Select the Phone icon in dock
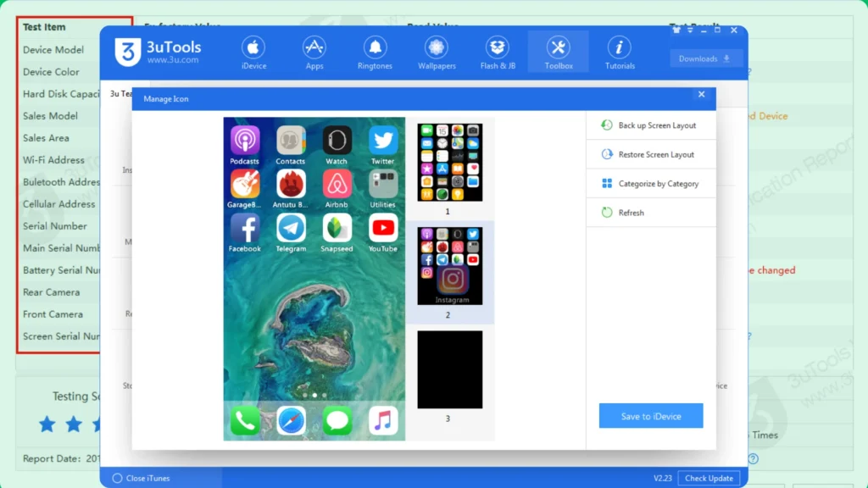 click(x=245, y=420)
